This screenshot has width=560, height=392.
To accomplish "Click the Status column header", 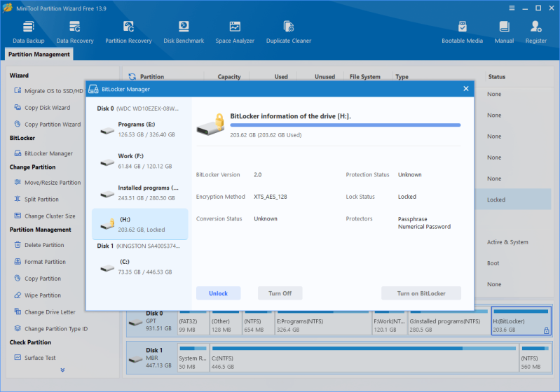I will 497,77.
